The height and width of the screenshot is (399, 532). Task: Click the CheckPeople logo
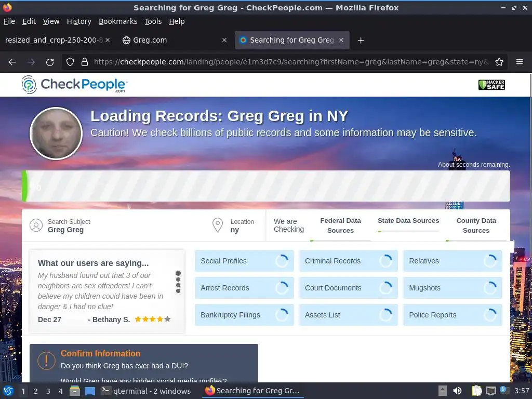75,85
